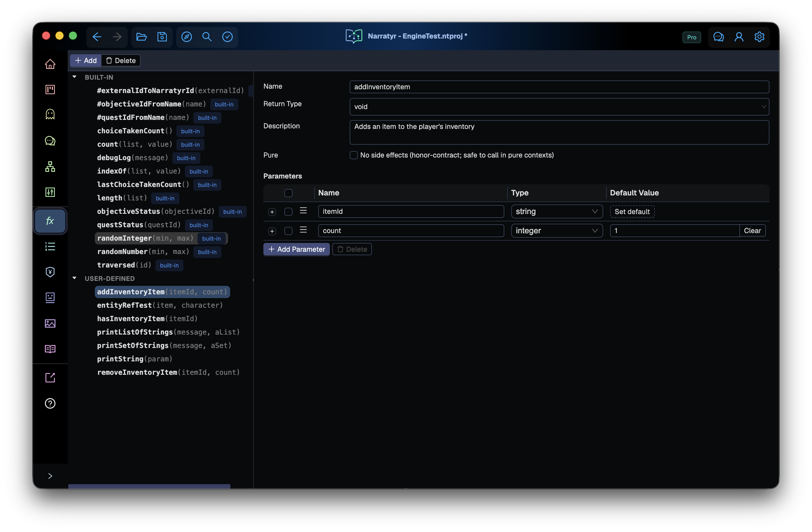Check the count parameter row checkbox
The height and width of the screenshot is (532, 812).
click(288, 231)
